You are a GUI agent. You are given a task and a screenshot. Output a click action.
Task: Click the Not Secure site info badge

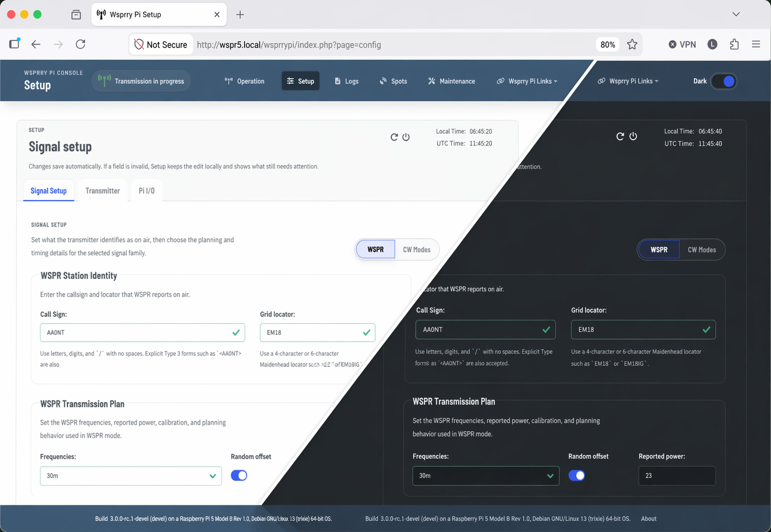[161, 44]
